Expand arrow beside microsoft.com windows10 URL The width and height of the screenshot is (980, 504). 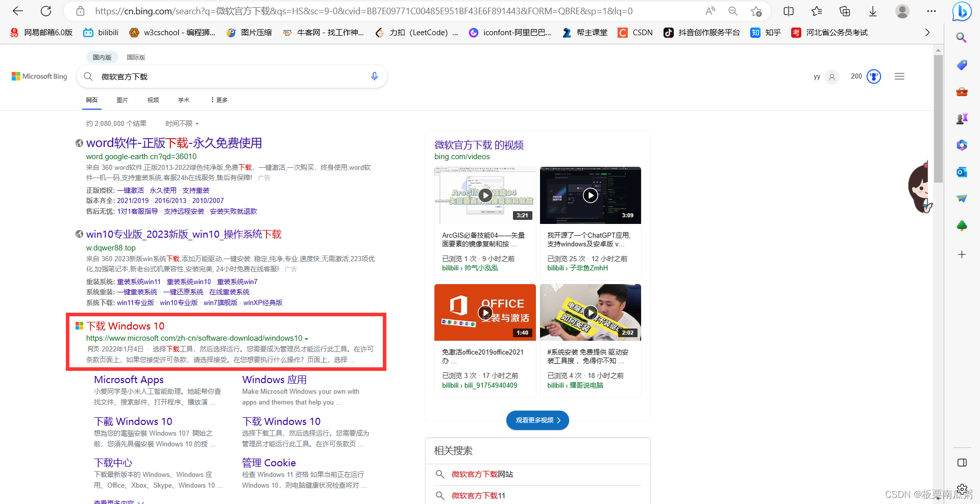pos(307,339)
